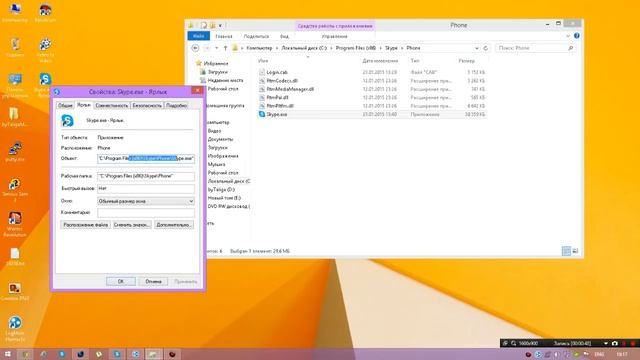Select Музыка in the Explorer sidebar

(x=216, y=164)
